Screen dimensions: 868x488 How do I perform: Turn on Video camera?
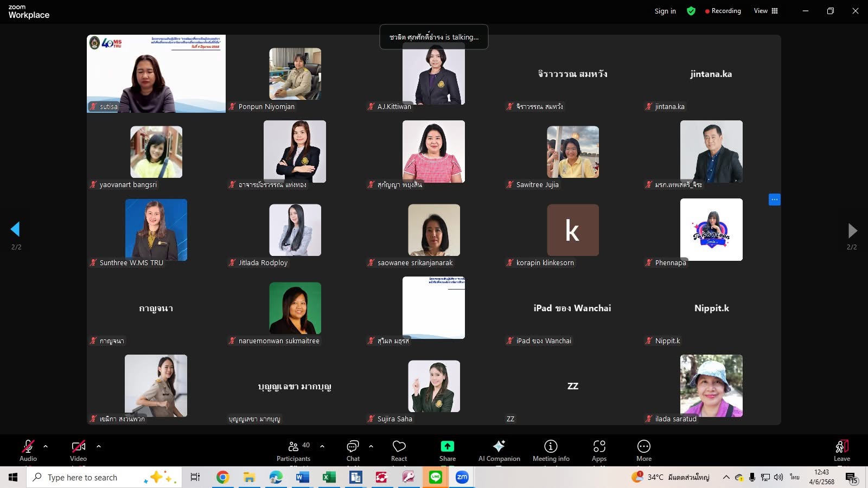[78, 450]
